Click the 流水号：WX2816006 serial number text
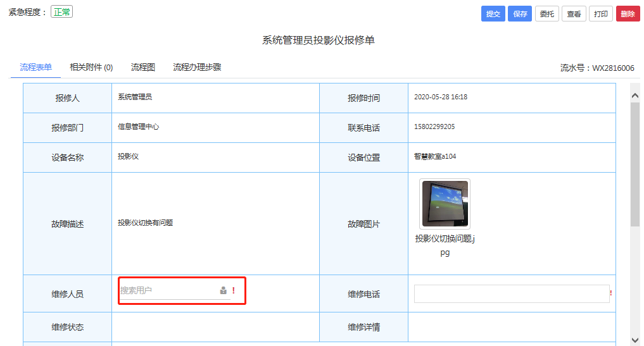644x346 pixels. click(x=597, y=68)
